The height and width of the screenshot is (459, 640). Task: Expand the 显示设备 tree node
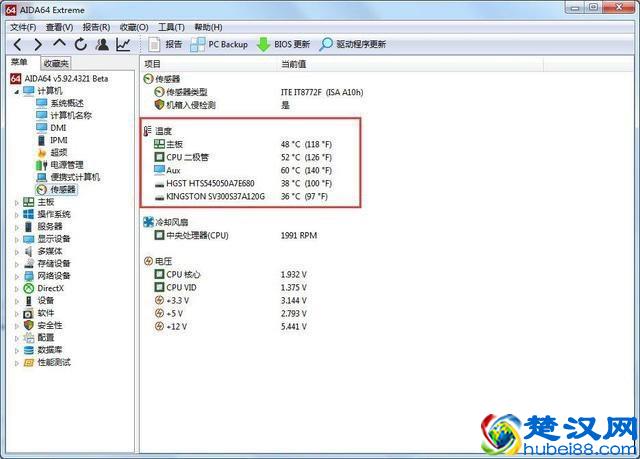(16, 239)
